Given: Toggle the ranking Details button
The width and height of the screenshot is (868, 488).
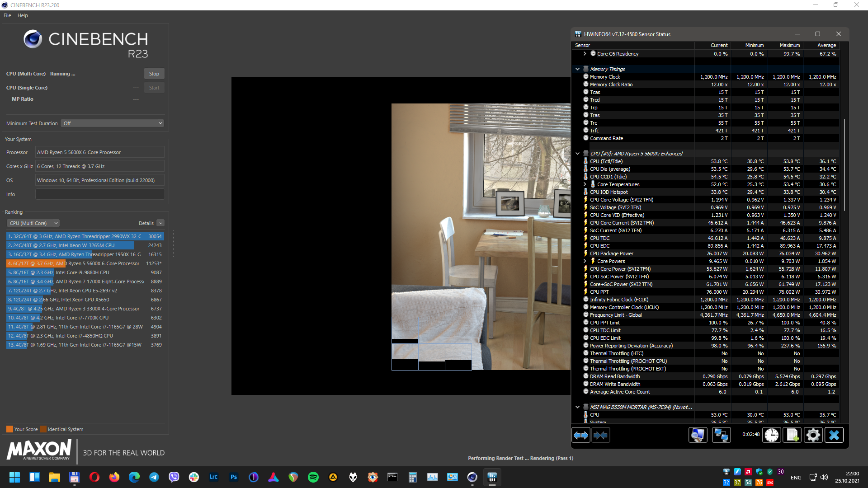Looking at the screenshot, I should (160, 223).
